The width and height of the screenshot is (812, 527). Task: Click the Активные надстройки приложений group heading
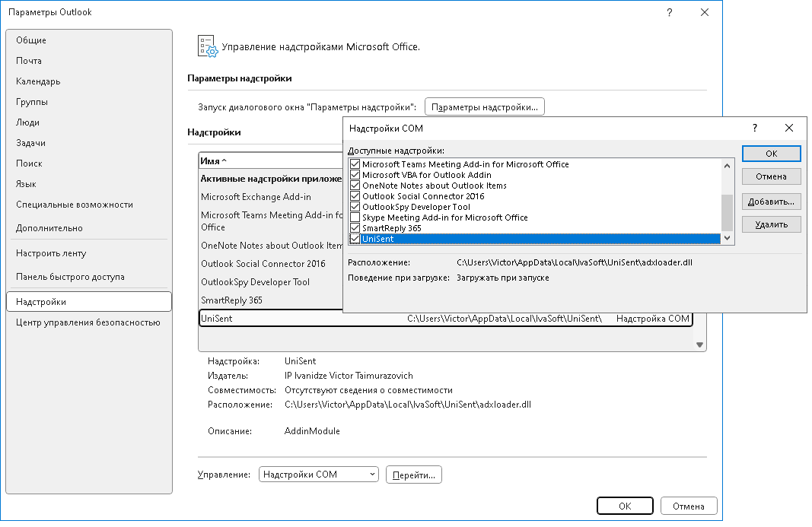point(272,179)
